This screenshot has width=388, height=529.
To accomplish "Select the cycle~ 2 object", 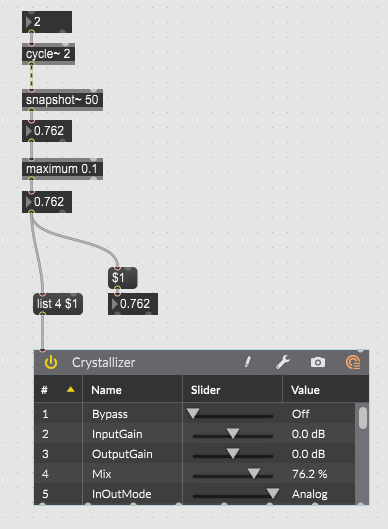I will 48,54.
